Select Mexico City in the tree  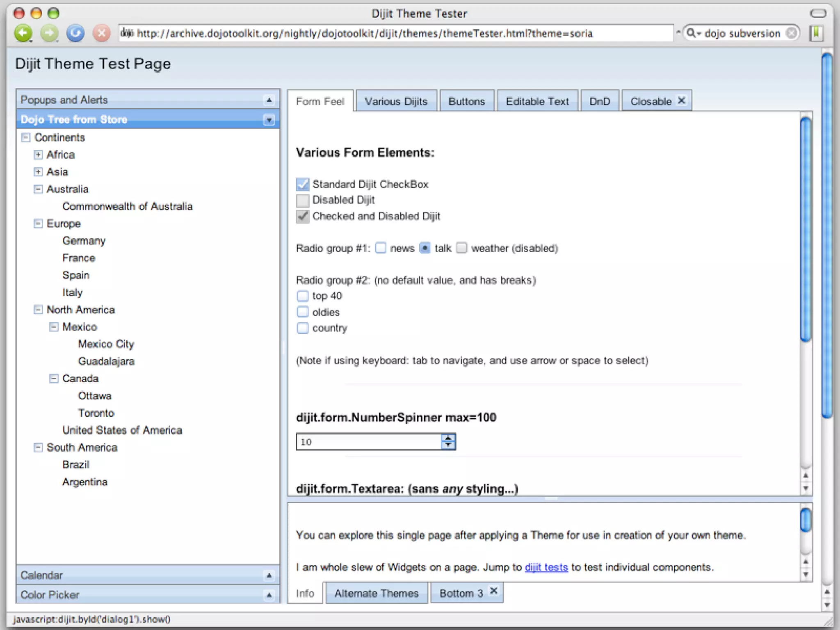point(106,344)
